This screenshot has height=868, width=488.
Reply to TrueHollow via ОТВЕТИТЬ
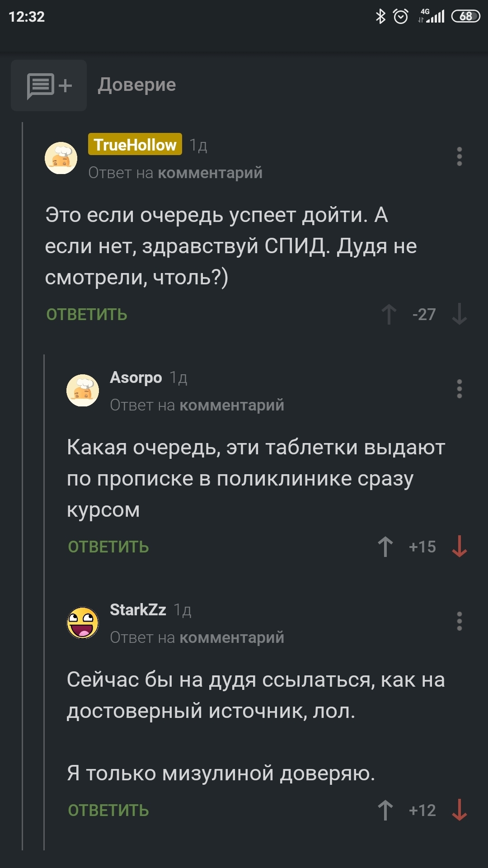click(x=87, y=315)
